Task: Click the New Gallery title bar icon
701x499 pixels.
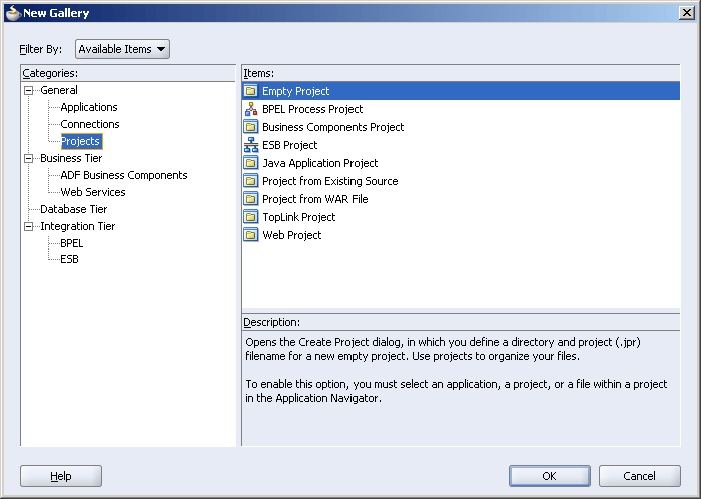Action: (x=13, y=13)
